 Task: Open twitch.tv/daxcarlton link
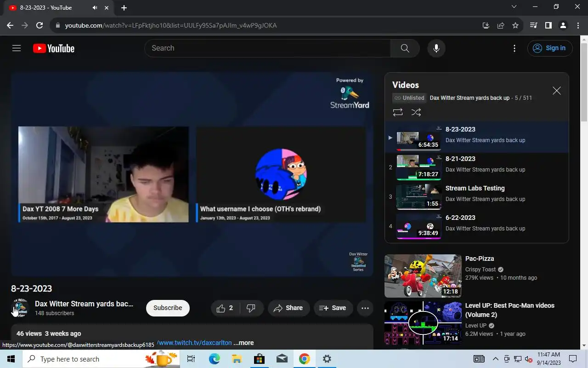pos(195,343)
